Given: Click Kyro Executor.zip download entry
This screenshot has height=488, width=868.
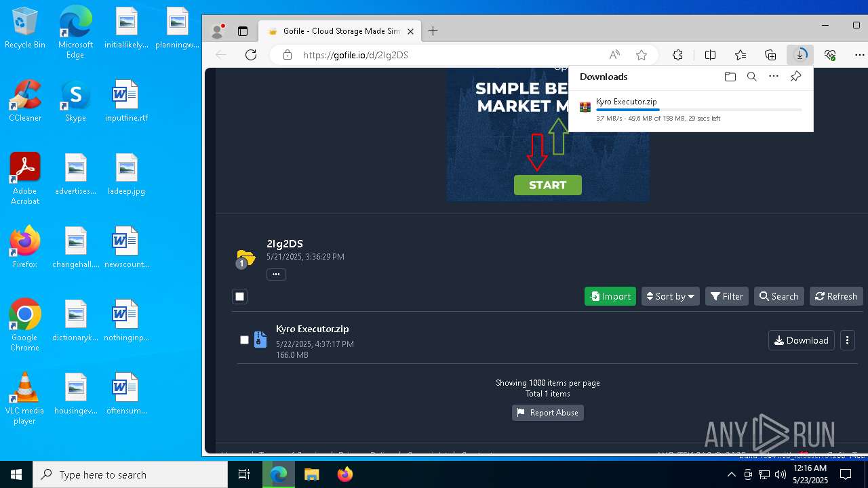Looking at the screenshot, I should [690, 109].
